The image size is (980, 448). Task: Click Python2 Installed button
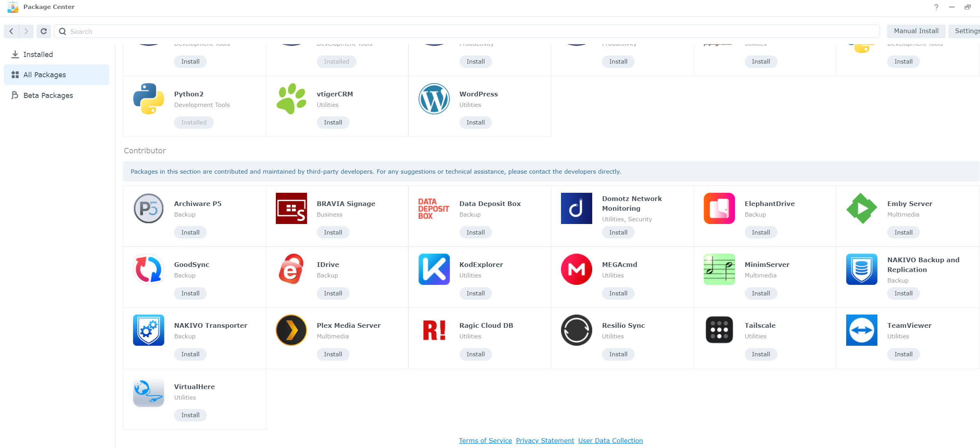[194, 123]
